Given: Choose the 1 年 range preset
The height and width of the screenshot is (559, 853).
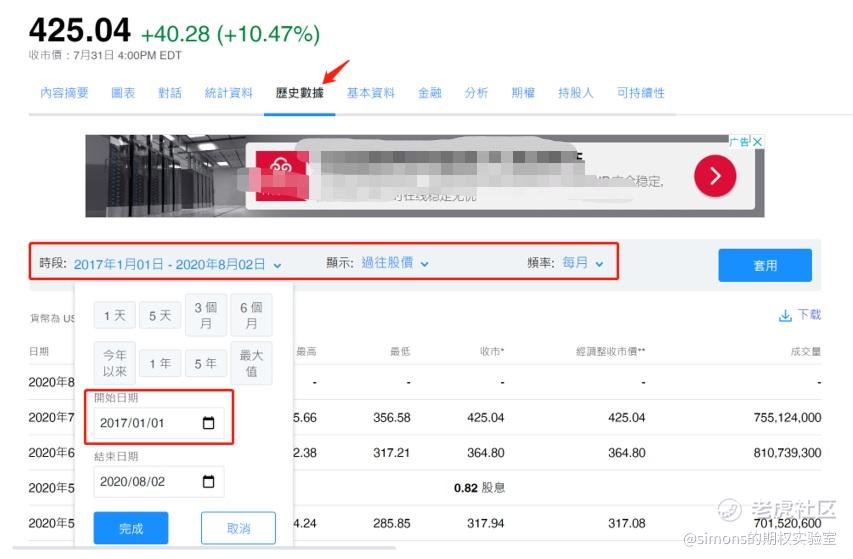Looking at the screenshot, I should point(160,363).
